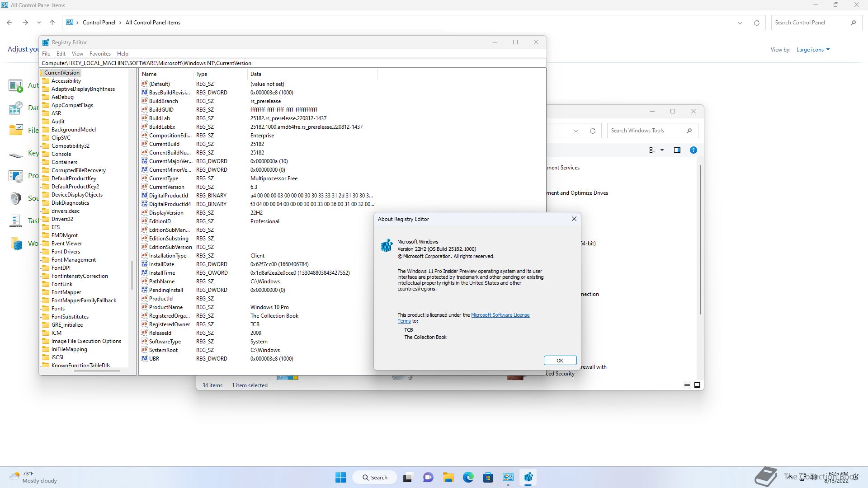868x488 pixels.
Task: Go back in Control Panel navigation
Action: 9,23
